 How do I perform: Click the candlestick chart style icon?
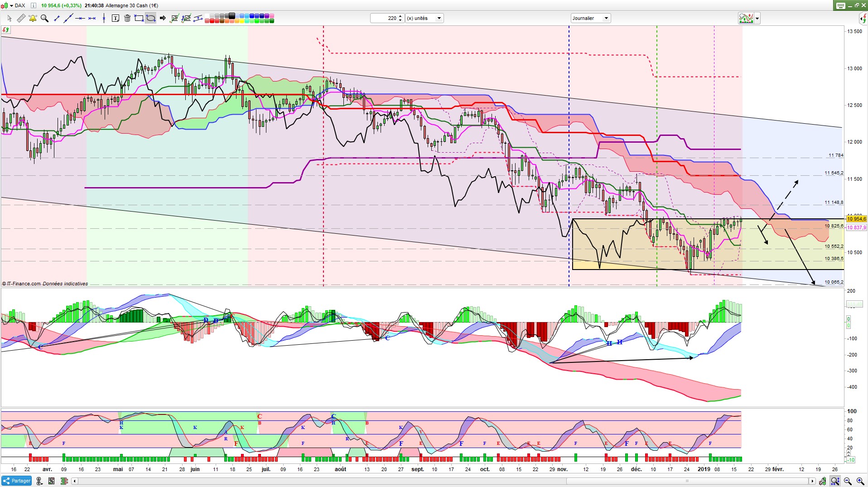pos(4,5)
